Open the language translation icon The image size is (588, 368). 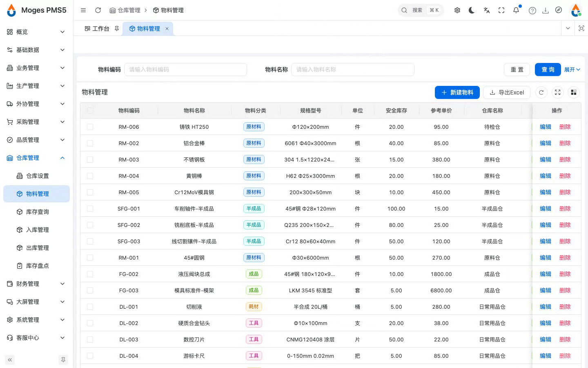(487, 10)
